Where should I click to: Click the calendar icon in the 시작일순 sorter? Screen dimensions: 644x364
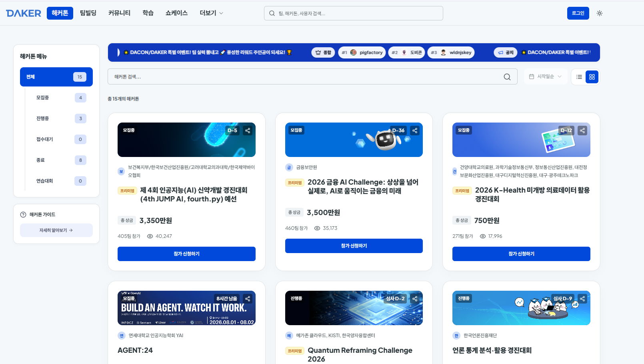pos(532,76)
